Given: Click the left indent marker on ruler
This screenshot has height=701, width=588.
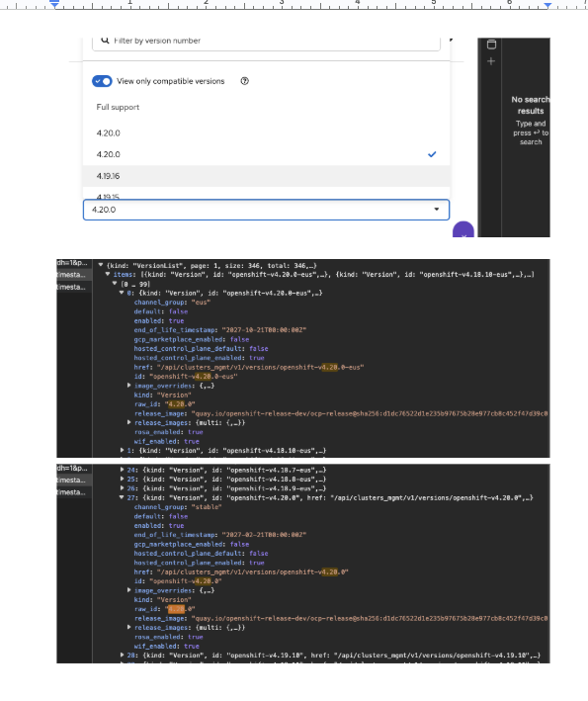Looking at the screenshot, I should click(x=54, y=4).
